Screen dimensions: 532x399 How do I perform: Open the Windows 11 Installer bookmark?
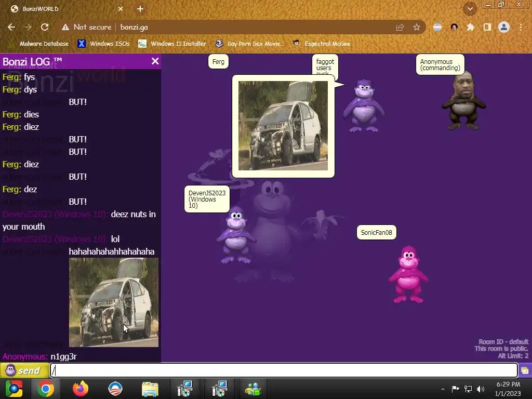tap(172, 44)
